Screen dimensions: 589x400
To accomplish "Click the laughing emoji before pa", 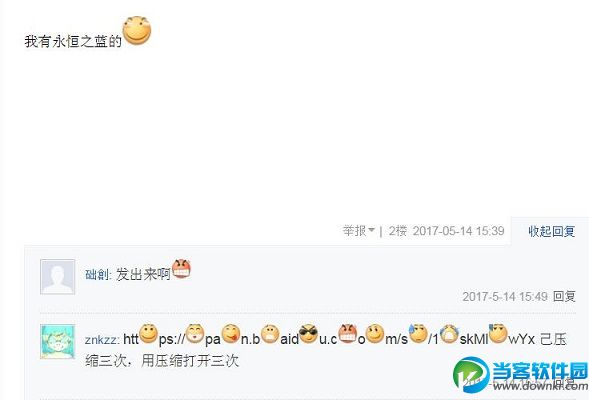I will tap(195, 334).
